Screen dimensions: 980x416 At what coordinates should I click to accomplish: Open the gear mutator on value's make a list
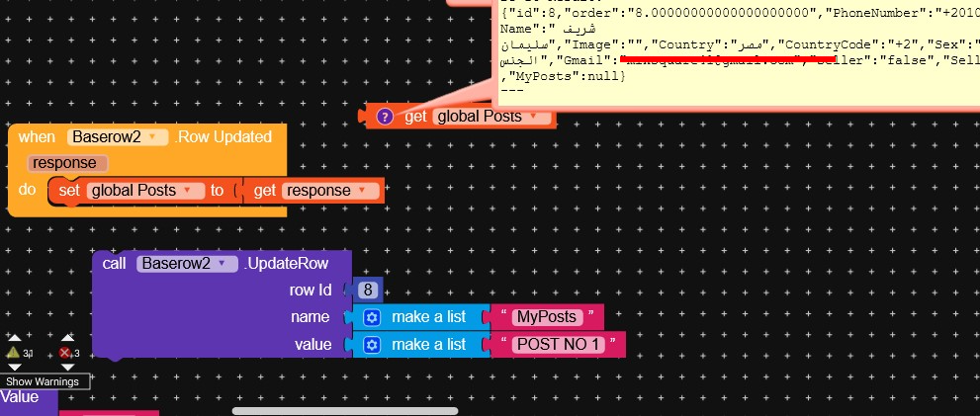(372, 345)
